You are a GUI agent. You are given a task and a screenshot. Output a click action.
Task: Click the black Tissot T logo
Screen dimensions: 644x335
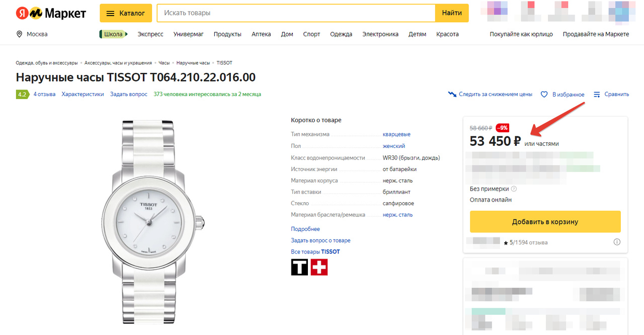(299, 267)
